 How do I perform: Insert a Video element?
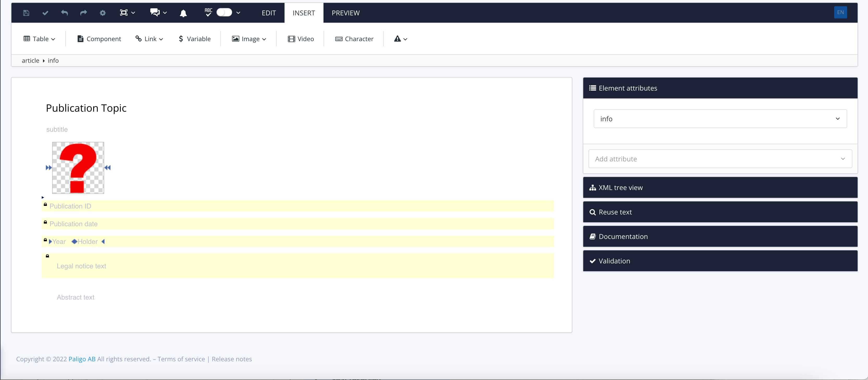point(301,39)
